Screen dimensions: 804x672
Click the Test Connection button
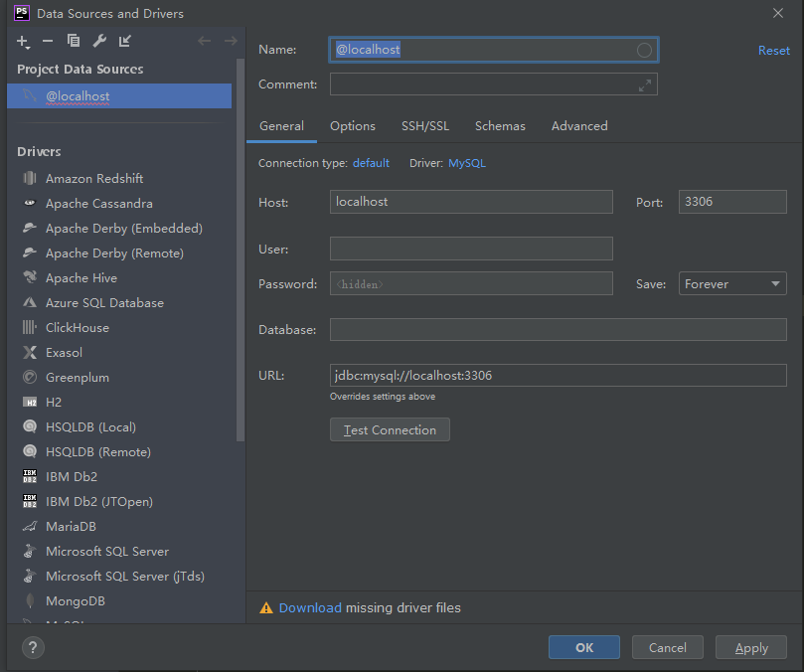tap(390, 429)
